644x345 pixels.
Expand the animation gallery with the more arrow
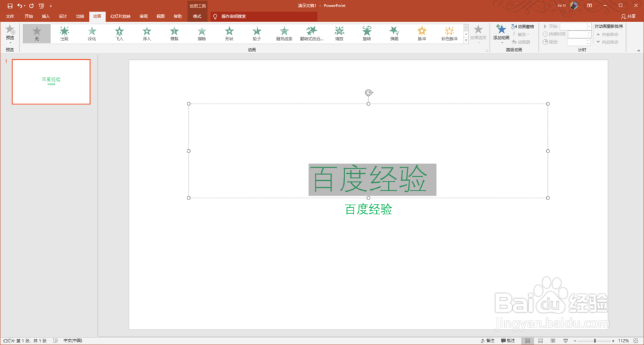466,41
